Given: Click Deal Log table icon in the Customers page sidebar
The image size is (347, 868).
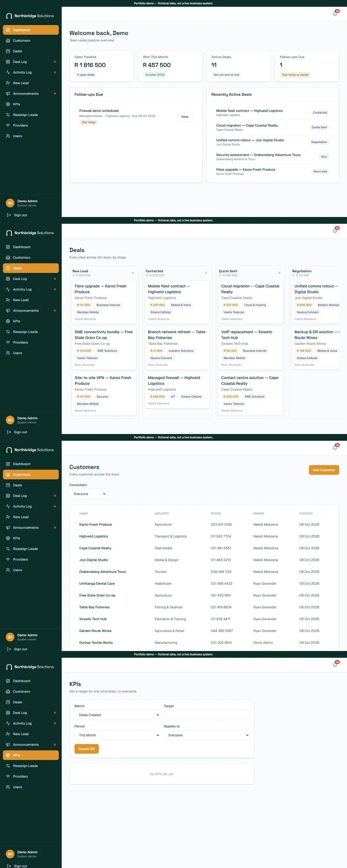Looking at the screenshot, I should point(8,496).
